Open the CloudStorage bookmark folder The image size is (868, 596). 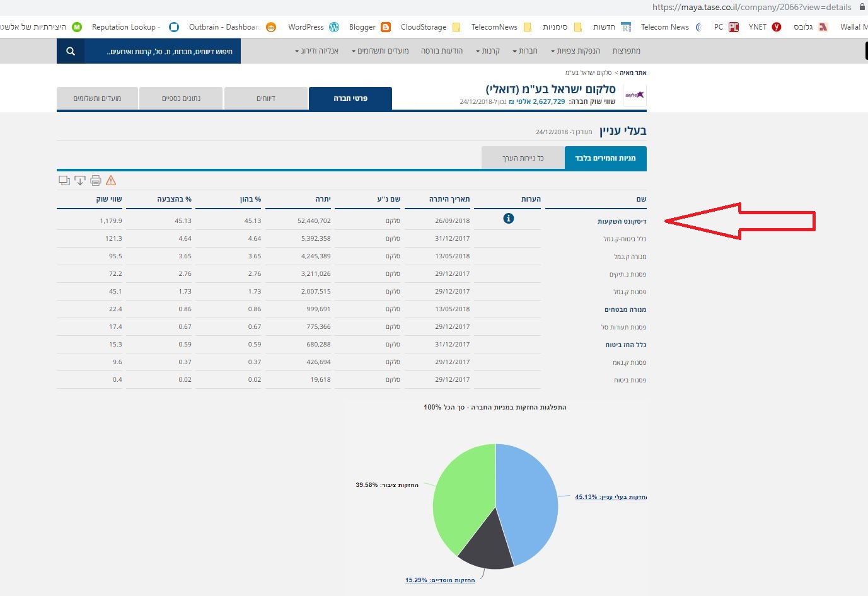[x=431, y=27]
